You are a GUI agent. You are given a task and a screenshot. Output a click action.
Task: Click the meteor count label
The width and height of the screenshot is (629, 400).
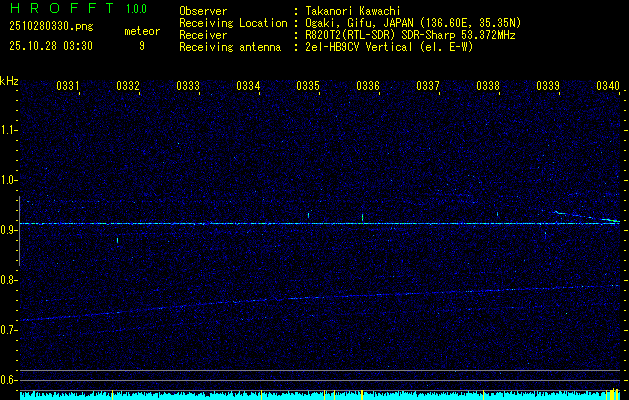coord(141,31)
